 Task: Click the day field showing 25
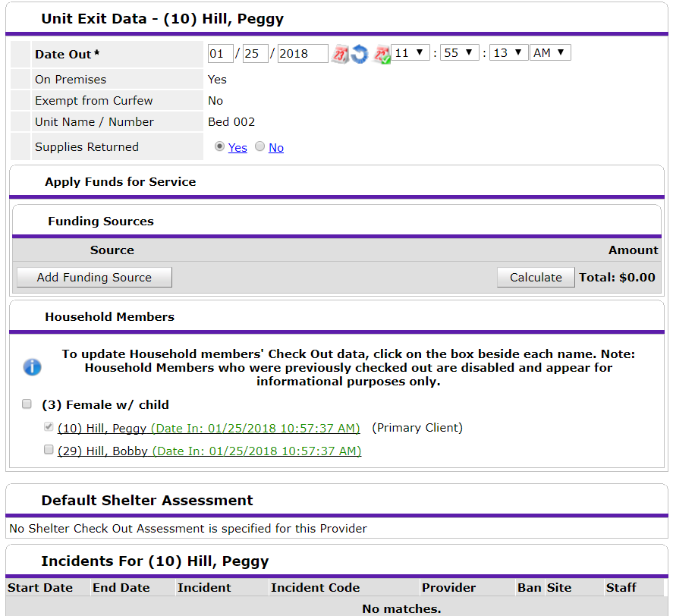click(x=255, y=54)
